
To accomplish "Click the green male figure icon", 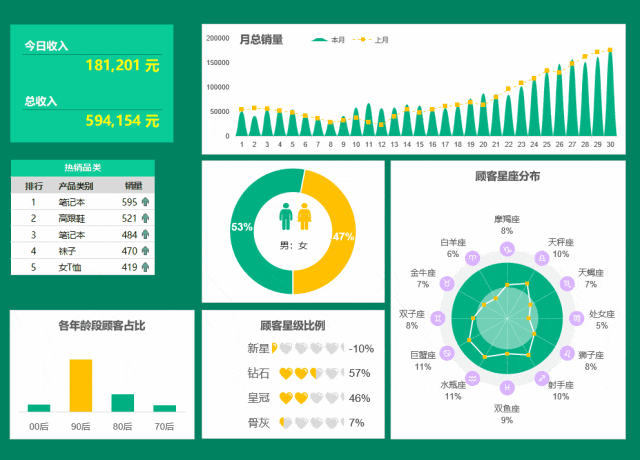I will point(286,216).
